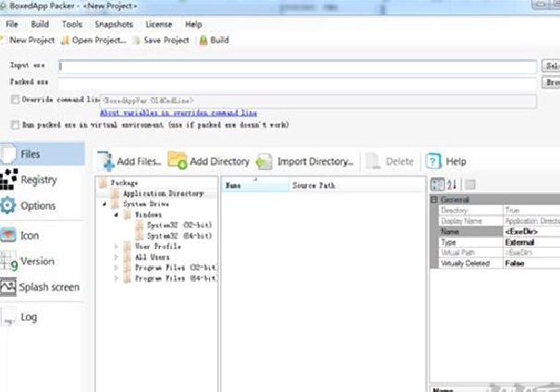Image resolution: width=560 pixels, height=392 pixels.
Task: Click the Help question mark icon
Action: click(x=433, y=161)
